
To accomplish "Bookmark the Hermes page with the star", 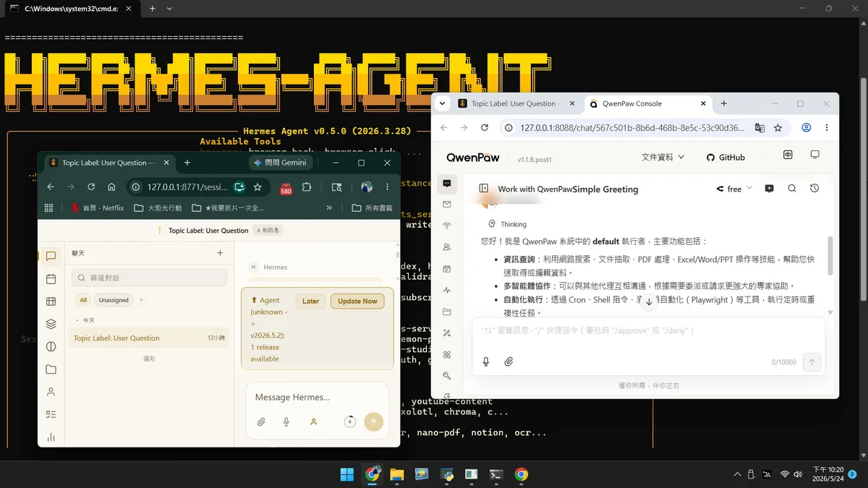I will [x=258, y=187].
